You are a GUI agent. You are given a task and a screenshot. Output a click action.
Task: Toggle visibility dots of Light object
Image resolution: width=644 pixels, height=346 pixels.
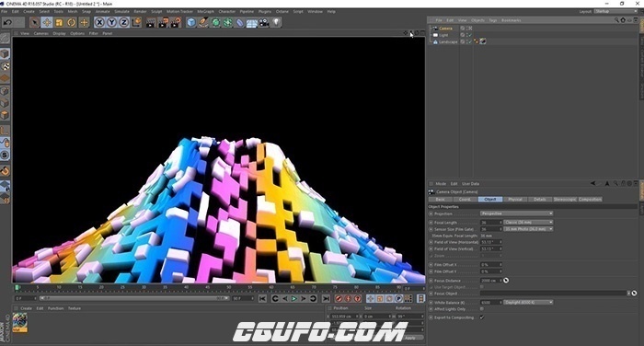[467, 35]
